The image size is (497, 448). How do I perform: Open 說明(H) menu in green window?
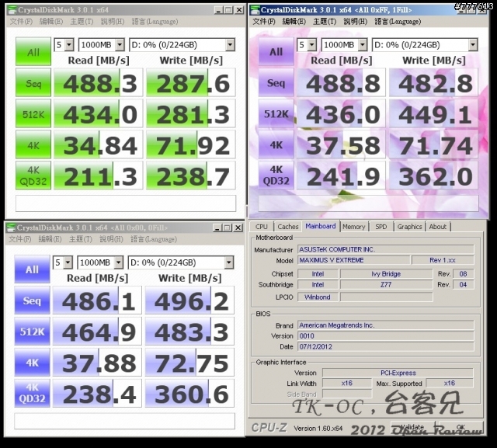(x=113, y=22)
